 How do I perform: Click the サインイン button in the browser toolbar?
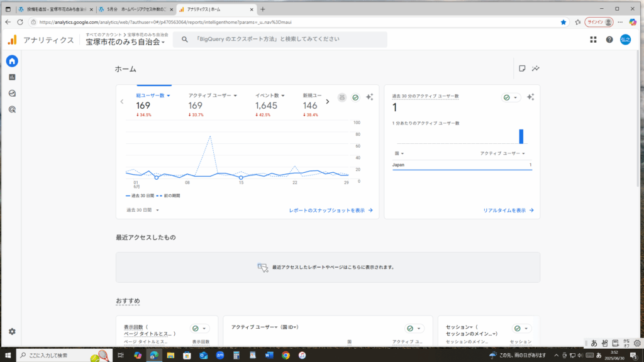[599, 22]
